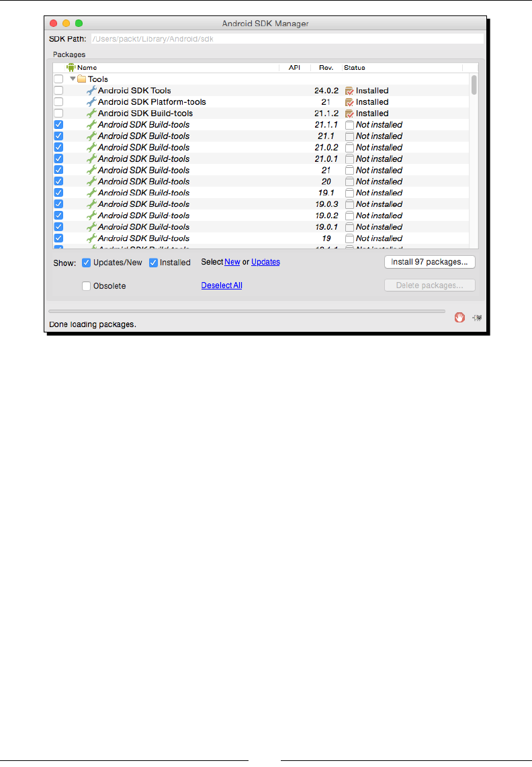
Task: Check the Android SDK Platform-tools checkbox
Action: click(x=58, y=101)
